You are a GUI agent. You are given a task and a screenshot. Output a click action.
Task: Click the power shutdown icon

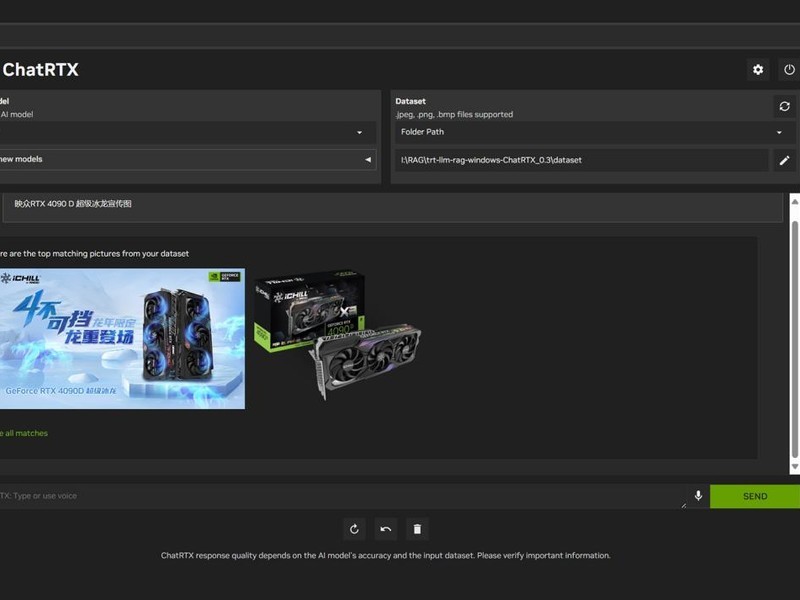click(x=789, y=69)
